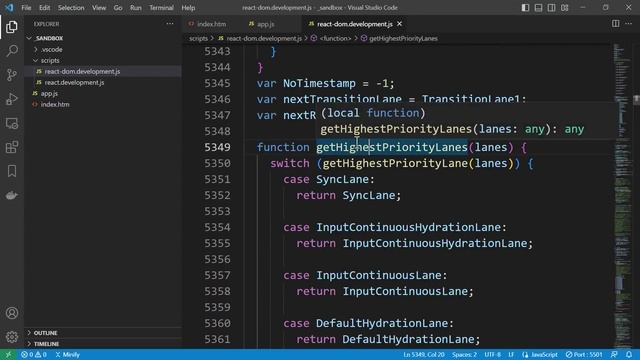640x360 pixels.
Task: Open feedback icon in status bar
Action: [614, 355]
